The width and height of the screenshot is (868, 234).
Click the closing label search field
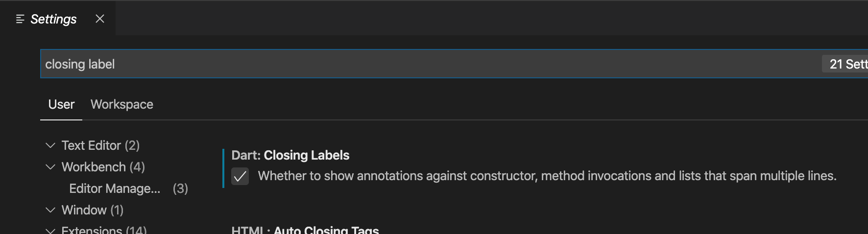pyautogui.click(x=431, y=64)
